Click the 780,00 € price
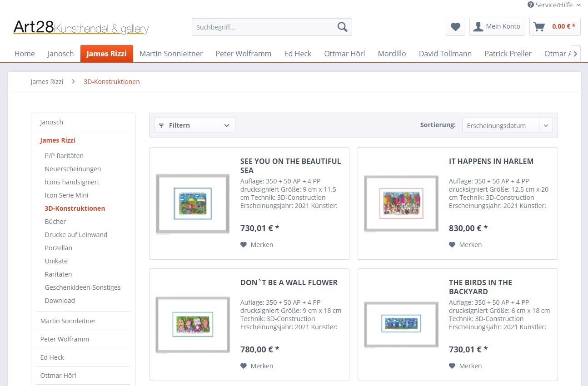 click(x=259, y=350)
